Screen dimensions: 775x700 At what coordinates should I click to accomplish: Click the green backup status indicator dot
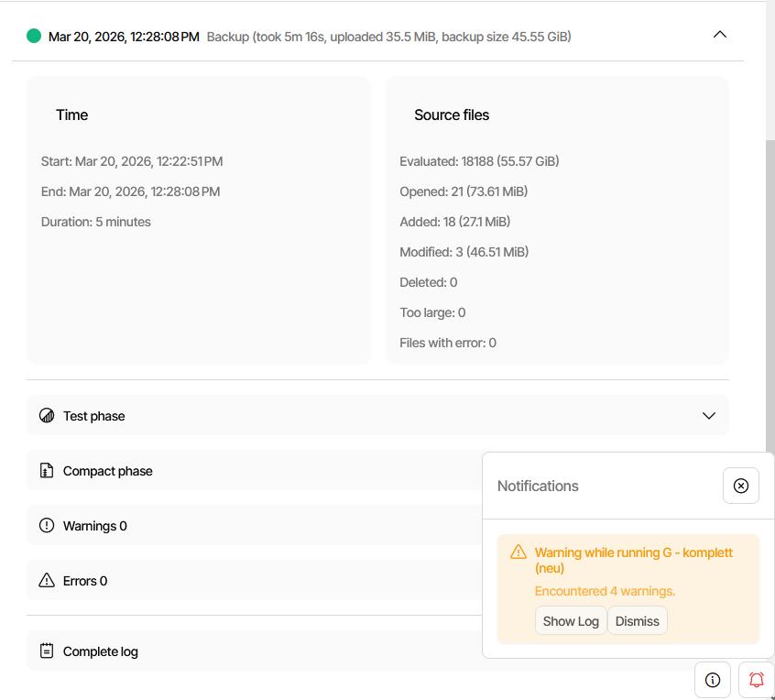point(34,36)
